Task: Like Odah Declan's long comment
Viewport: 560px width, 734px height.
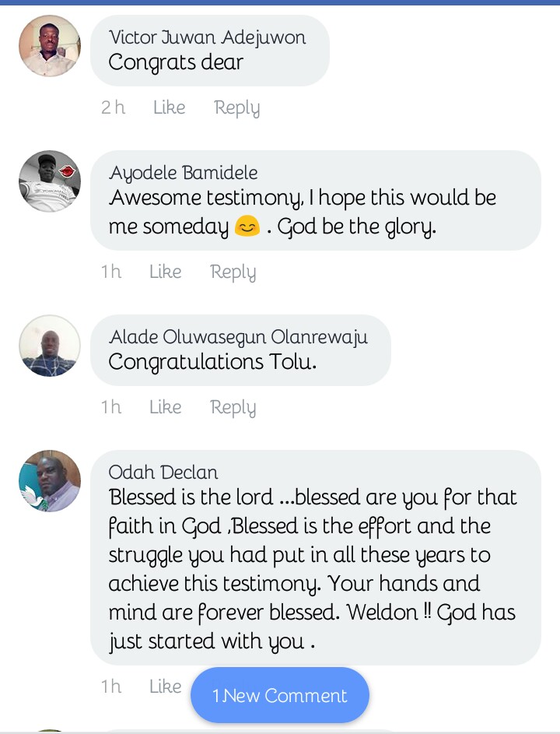Action: tap(165, 687)
